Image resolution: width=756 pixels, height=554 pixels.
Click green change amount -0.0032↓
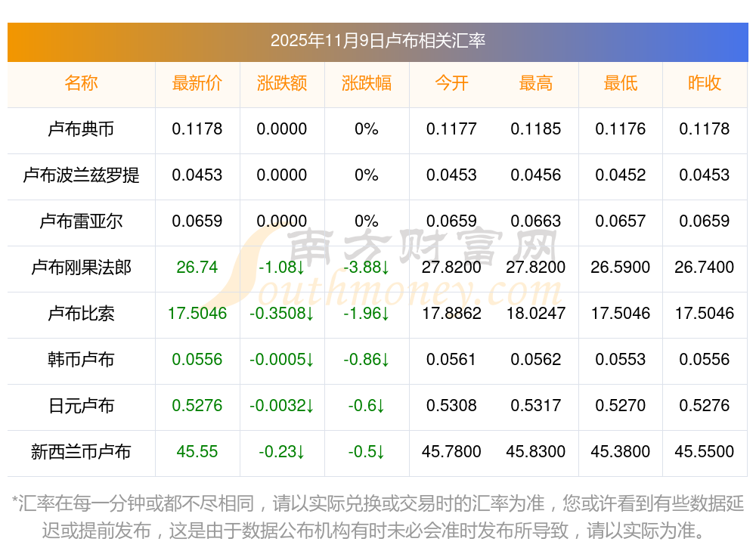click(x=281, y=406)
